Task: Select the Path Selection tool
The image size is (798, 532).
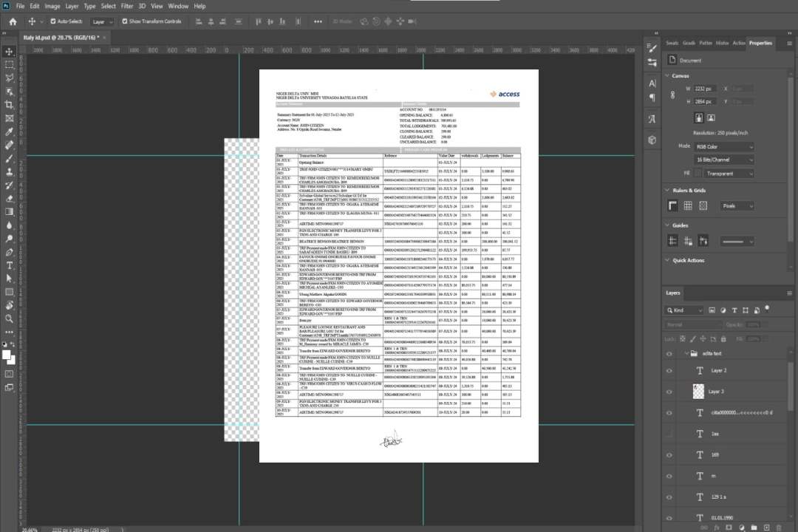Action: click(x=9, y=279)
